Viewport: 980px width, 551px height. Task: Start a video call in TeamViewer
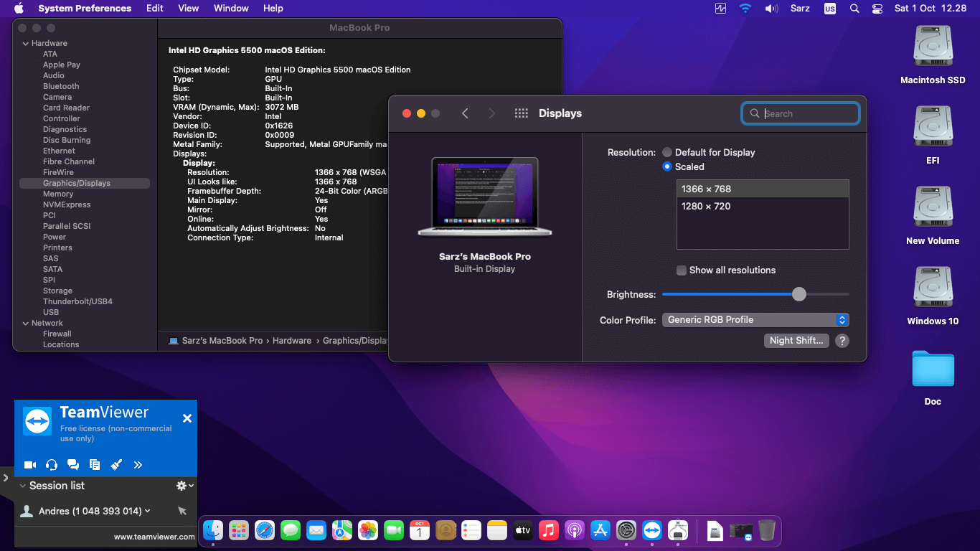tap(29, 464)
